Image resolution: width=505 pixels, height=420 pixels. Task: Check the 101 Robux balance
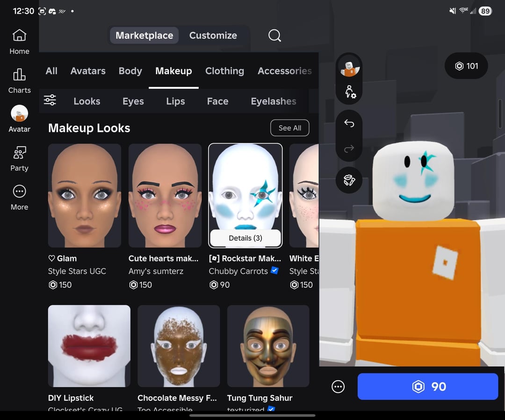[x=466, y=66]
